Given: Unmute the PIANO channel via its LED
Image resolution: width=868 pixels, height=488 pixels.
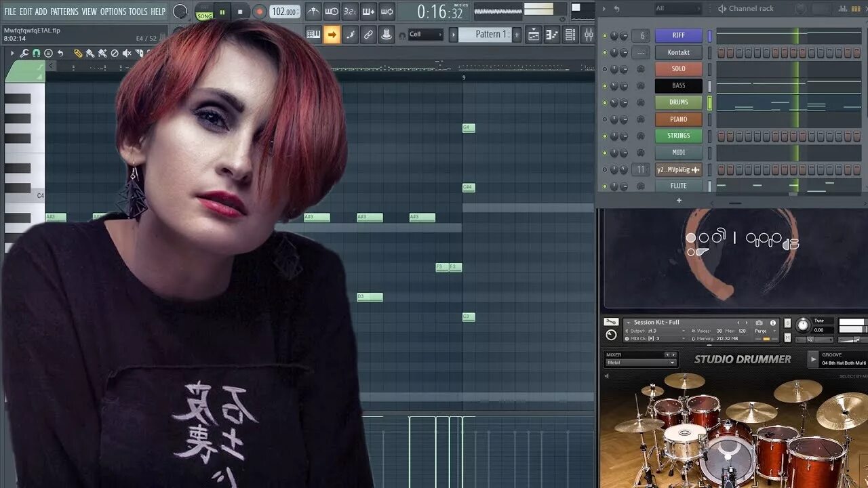Looking at the screenshot, I should (605, 119).
